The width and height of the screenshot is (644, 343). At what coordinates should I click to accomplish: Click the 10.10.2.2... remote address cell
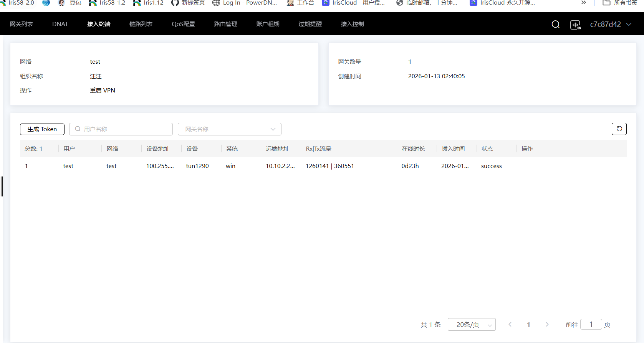point(280,166)
